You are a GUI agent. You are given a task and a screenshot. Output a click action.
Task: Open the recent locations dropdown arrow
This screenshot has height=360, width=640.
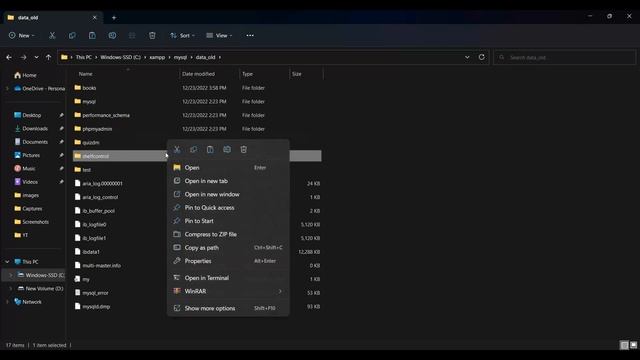[36, 57]
